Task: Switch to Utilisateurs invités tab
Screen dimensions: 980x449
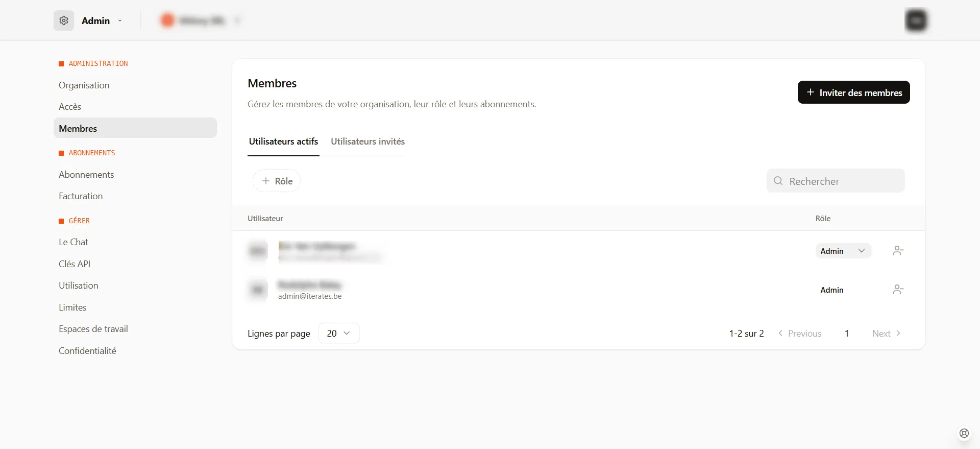Action: click(367, 141)
